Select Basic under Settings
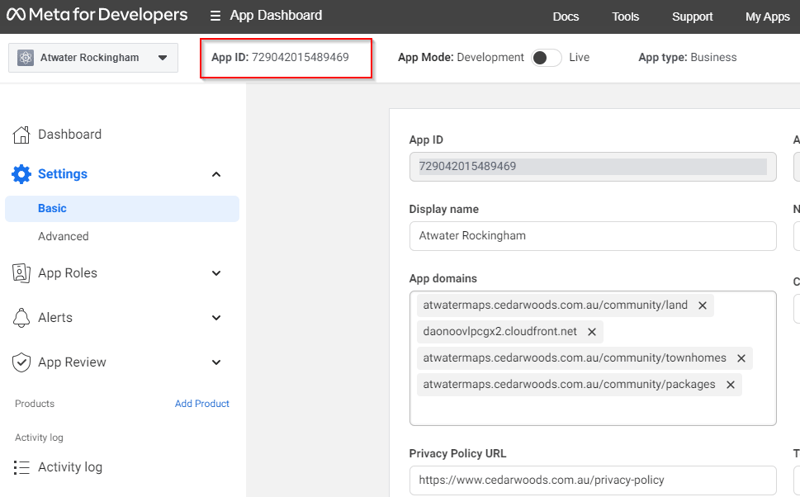Viewport: 800px width, 497px height. coord(122,209)
